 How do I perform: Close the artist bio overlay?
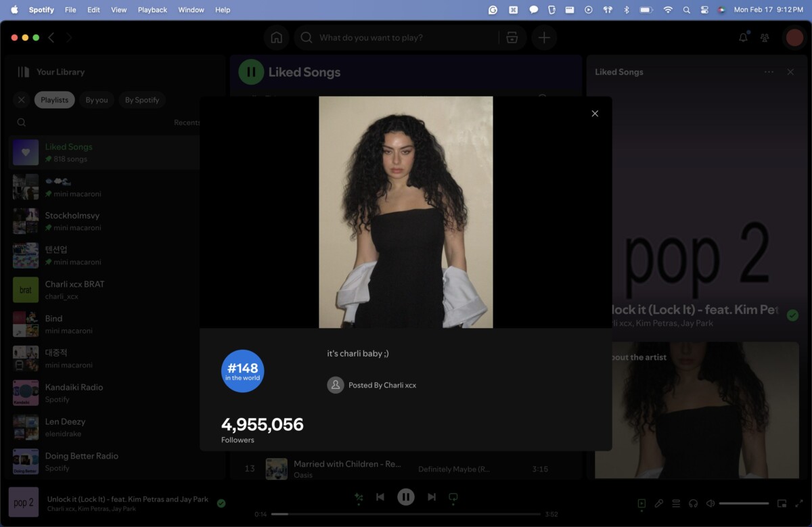pyautogui.click(x=595, y=114)
